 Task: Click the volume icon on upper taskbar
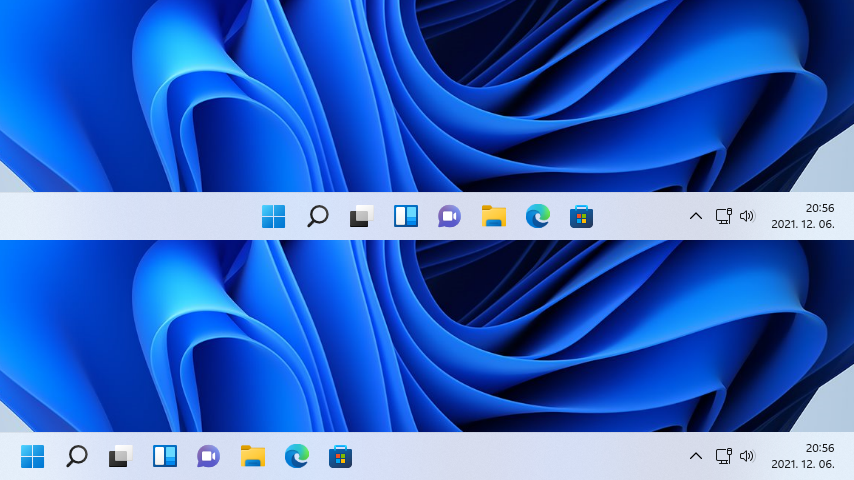747,216
